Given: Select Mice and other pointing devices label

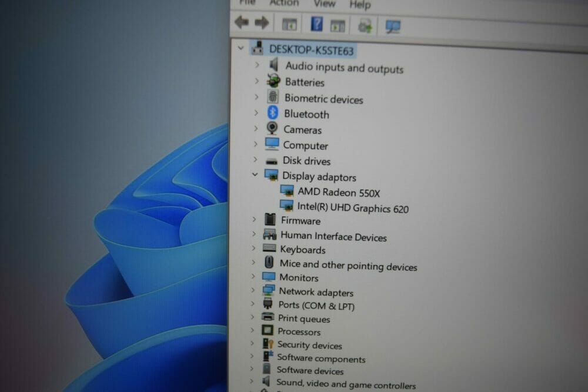Looking at the screenshot, I should click(348, 265).
